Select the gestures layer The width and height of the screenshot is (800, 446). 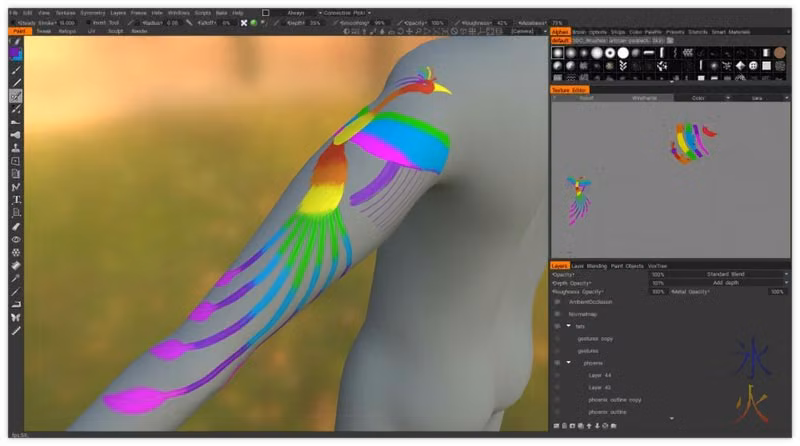pos(588,351)
